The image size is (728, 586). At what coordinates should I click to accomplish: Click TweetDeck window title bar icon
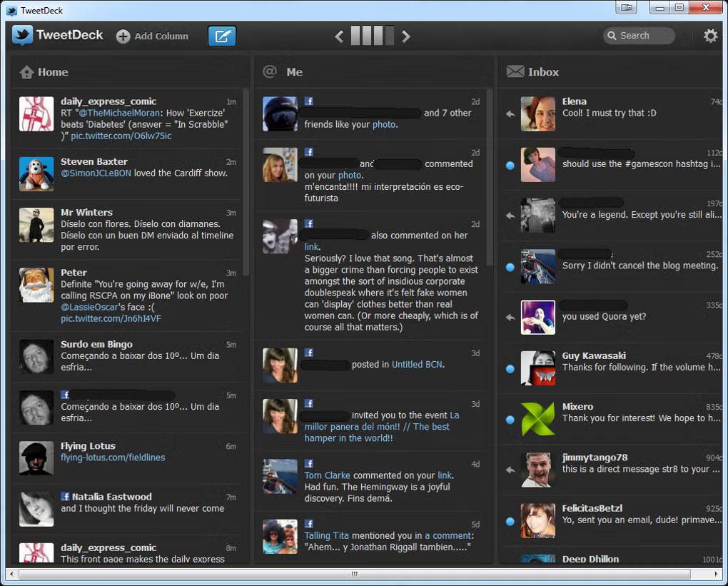[11, 10]
